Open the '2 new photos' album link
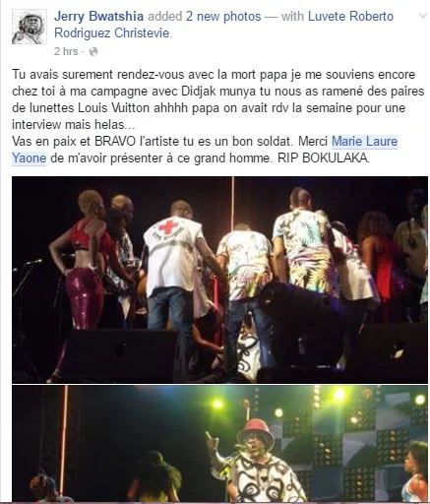The image size is (430, 504). pos(223,17)
